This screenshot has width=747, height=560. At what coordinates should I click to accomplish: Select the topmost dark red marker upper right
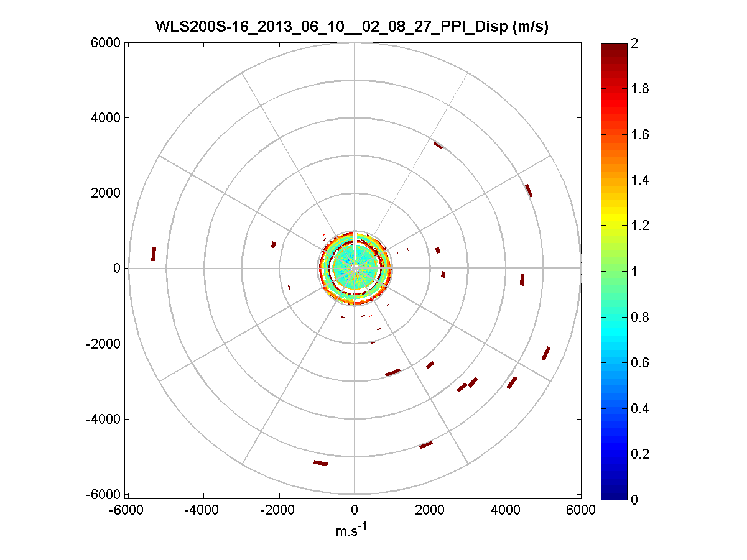(x=438, y=145)
